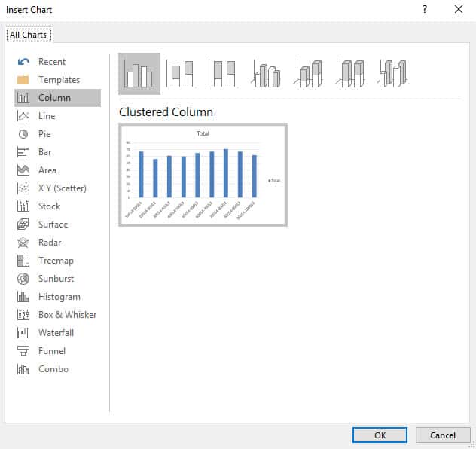Click the Bar label in list
The width and height of the screenshot is (476, 449).
point(45,152)
